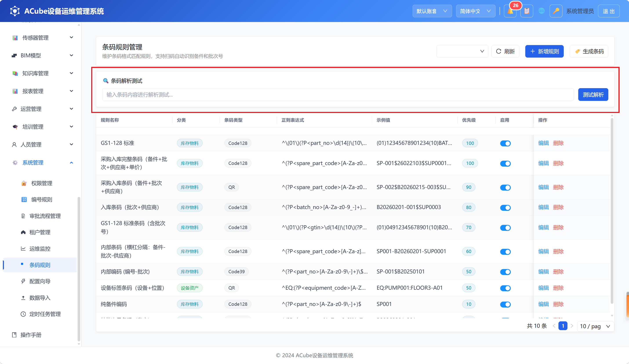Image resolution: width=629 pixels, height=364 pixels.
Task: Click pagination page 1
Action: pyautogui.click(x=563, y=326)
